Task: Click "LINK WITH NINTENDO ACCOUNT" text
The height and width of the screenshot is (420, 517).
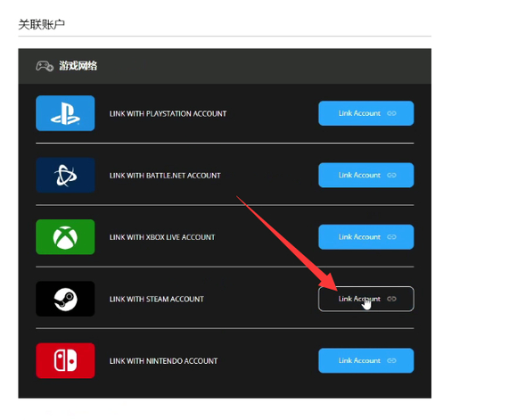Action: click(x=163, y=361)
